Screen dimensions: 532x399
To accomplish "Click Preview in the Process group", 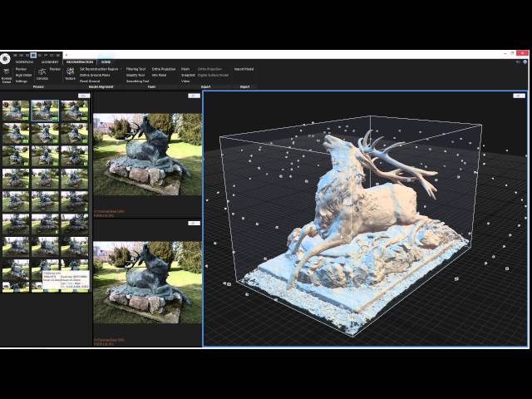I will [21, 69].
